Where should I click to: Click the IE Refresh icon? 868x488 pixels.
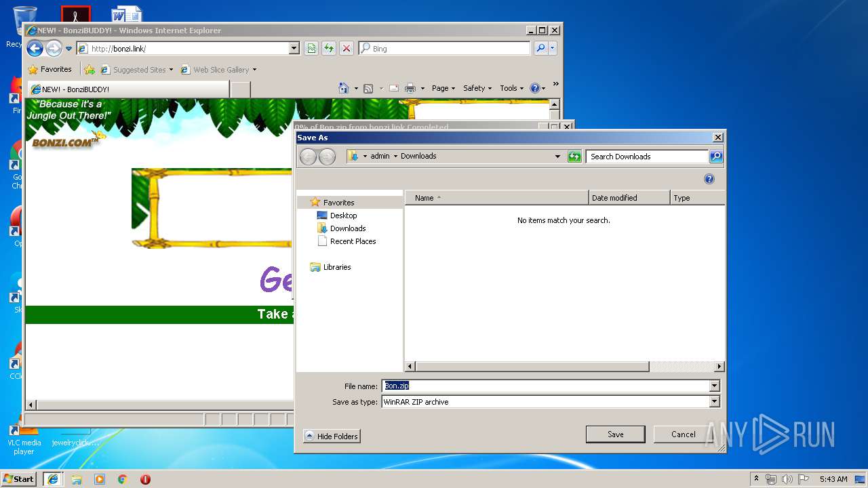tap(329, 48)
